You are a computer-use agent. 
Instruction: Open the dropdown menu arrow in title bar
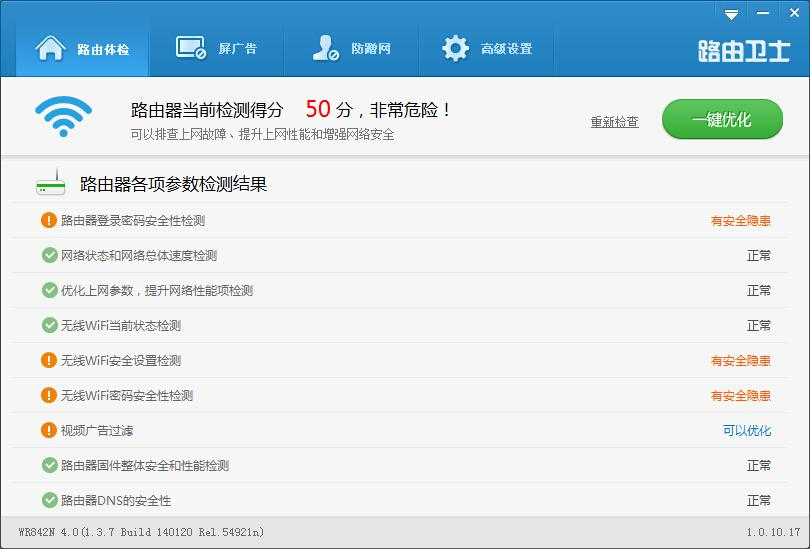tap(731, 14)
